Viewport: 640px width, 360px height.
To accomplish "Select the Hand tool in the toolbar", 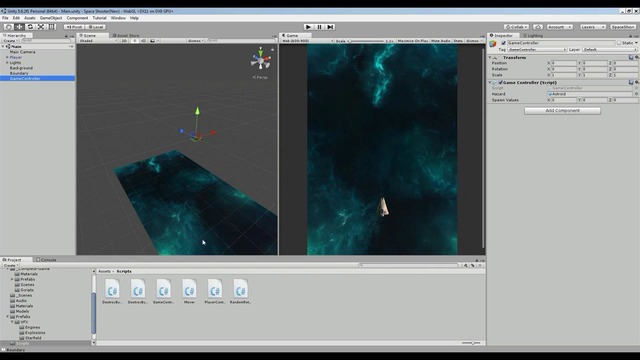I will pos(8,27).
